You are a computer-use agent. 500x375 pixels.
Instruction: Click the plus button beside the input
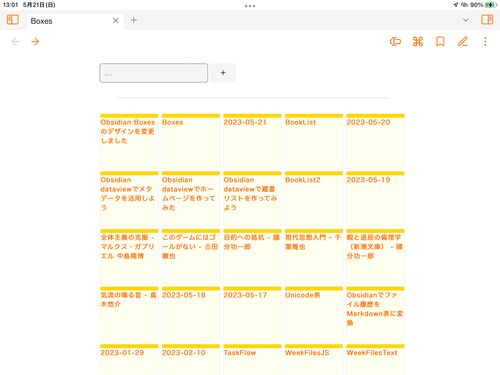point(223,73)
